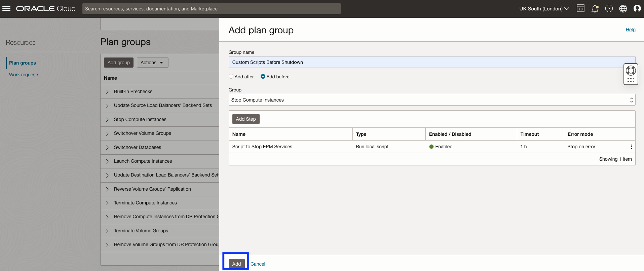Select the Add after radio button

231,77
